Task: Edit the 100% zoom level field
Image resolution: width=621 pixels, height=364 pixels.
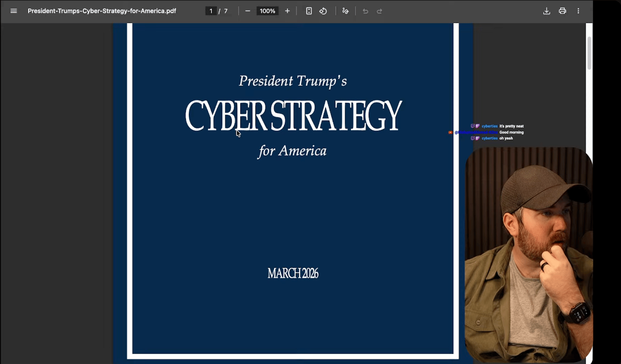Action: (x=267, y=11)
